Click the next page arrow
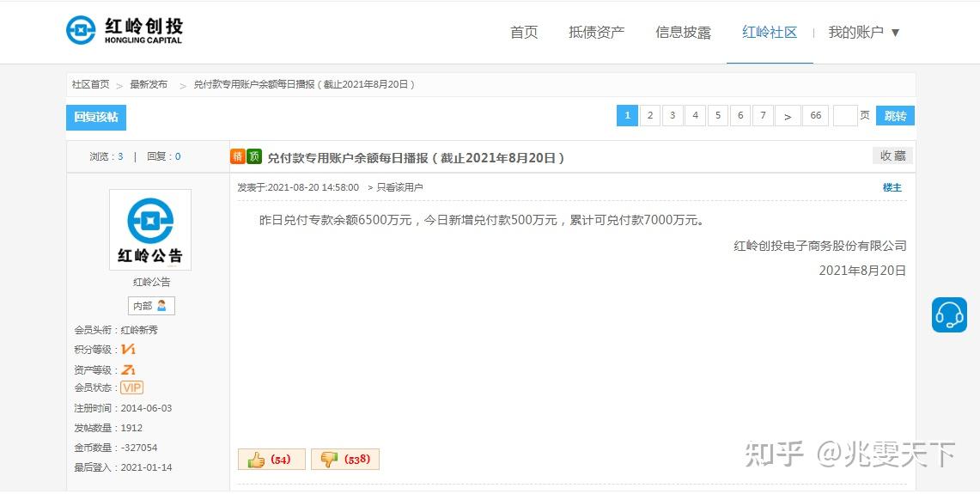980x494 pixels. click(x=788, y=116)
